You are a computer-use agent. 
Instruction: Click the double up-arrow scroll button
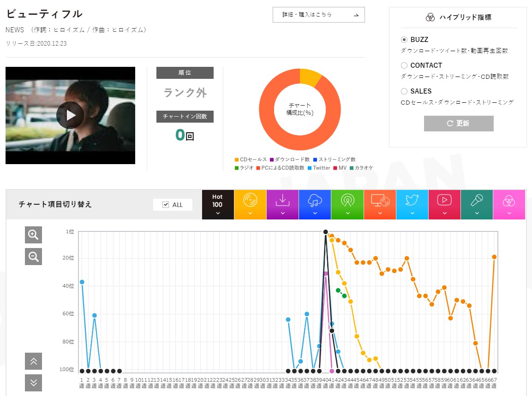(x=33, y=361)
